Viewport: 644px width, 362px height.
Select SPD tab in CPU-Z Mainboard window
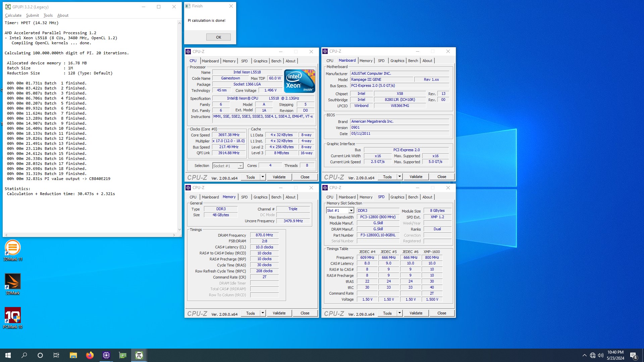coord(381,61)
